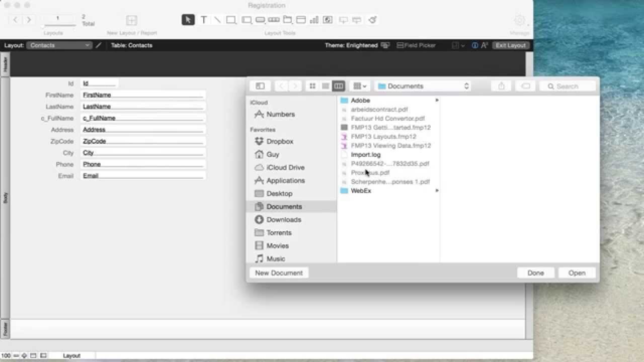Select the Import.log file
This screenshot has width=644, height=362.
(x=366, y=155)
